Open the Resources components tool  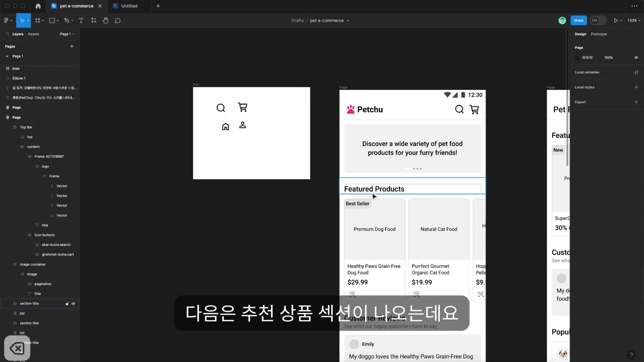(x=93, y=21)
